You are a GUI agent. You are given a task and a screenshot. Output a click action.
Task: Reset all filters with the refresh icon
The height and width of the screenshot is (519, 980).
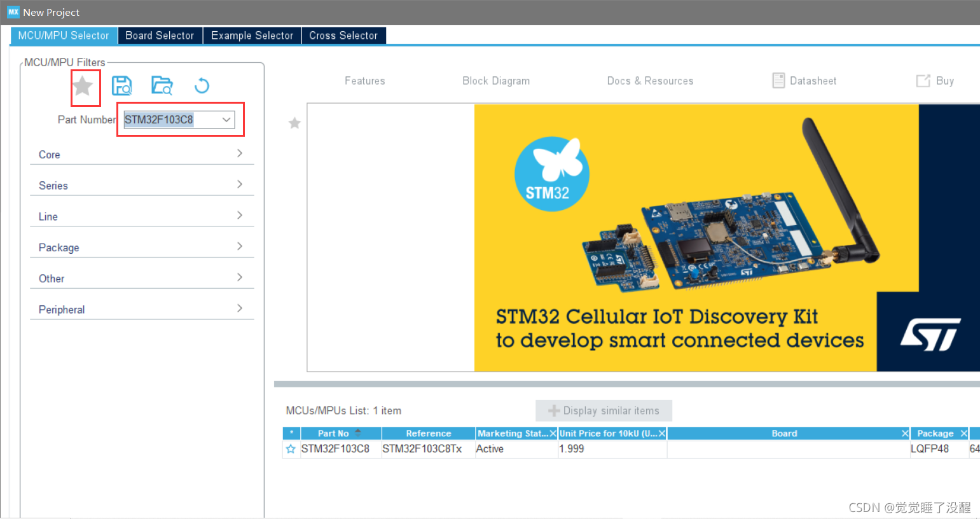coord(202,85)
